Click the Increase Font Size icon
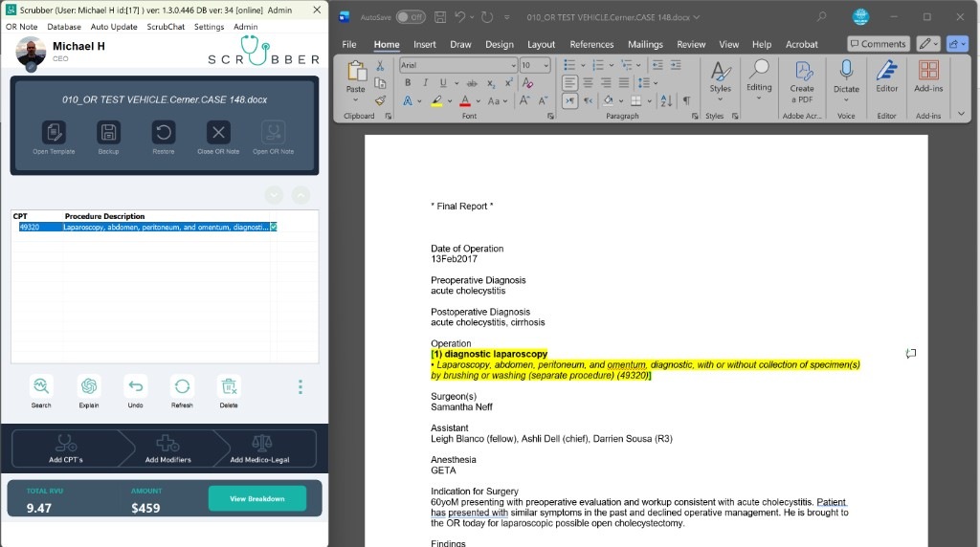 (525, 100)
